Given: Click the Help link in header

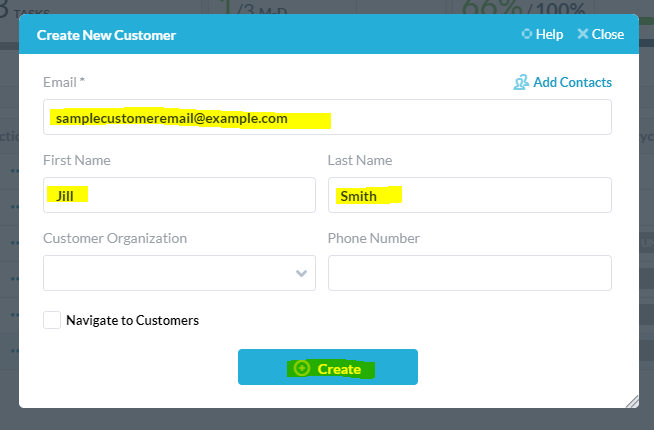Looking at the screenshot, I should point(542,34).
